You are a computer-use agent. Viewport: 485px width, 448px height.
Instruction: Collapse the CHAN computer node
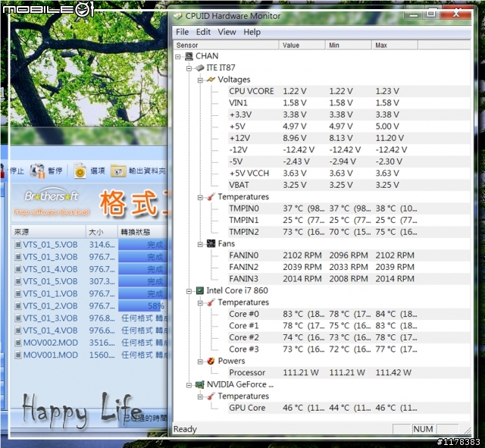click(x=178, y=57)
